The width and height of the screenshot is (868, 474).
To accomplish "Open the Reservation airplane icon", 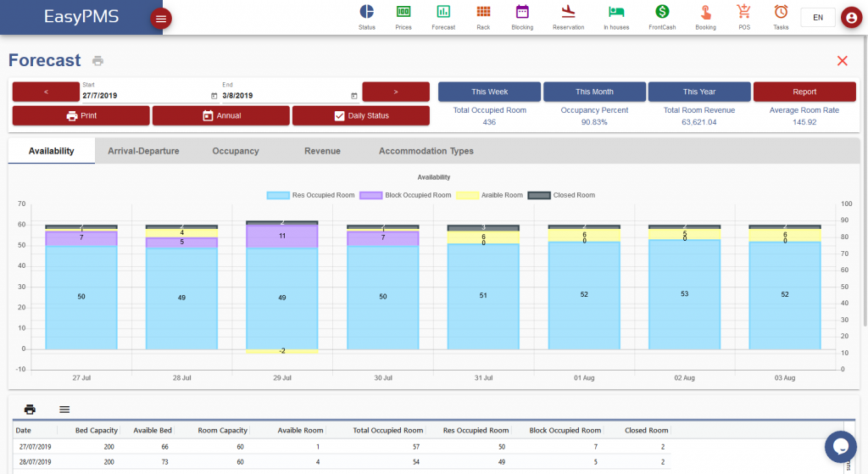I will (568, 12).
